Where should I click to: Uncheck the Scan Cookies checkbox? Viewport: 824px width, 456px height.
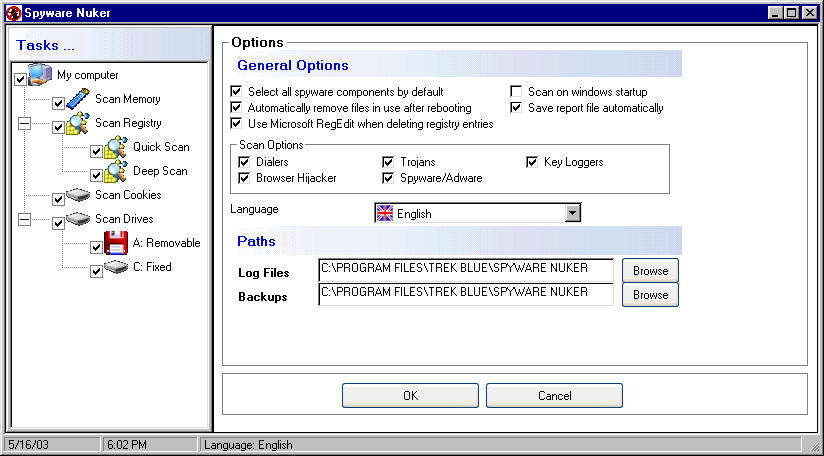click(x=58, y=200)
